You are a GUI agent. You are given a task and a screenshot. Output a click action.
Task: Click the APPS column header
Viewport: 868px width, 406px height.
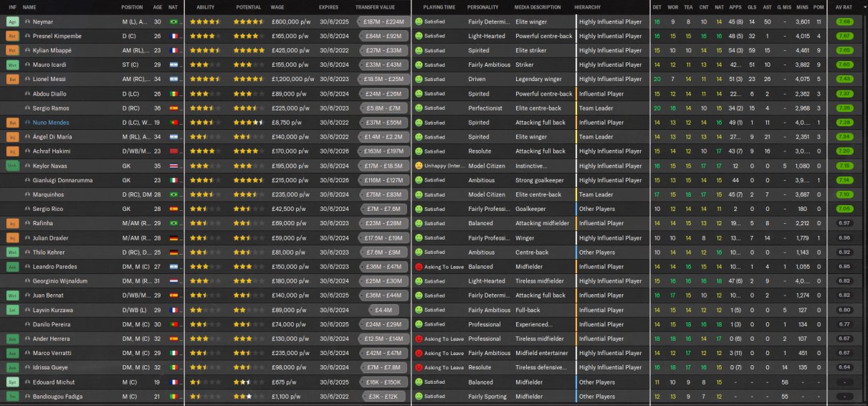[x=735, y=7]
